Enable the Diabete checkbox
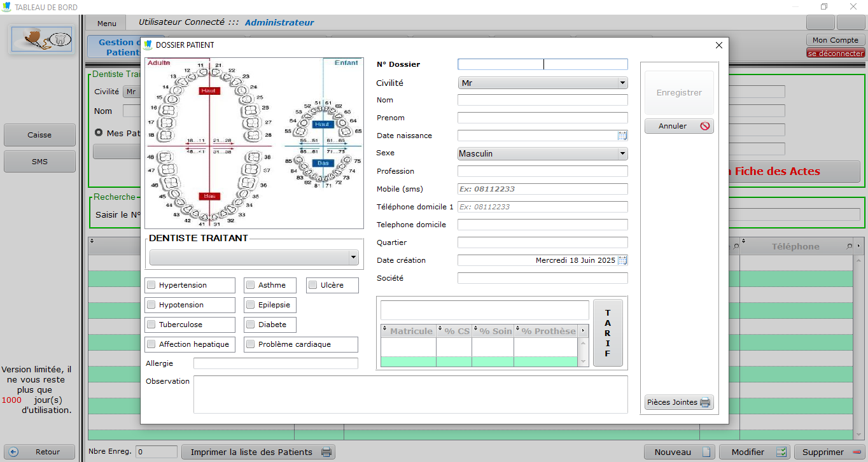 (251, 325)
